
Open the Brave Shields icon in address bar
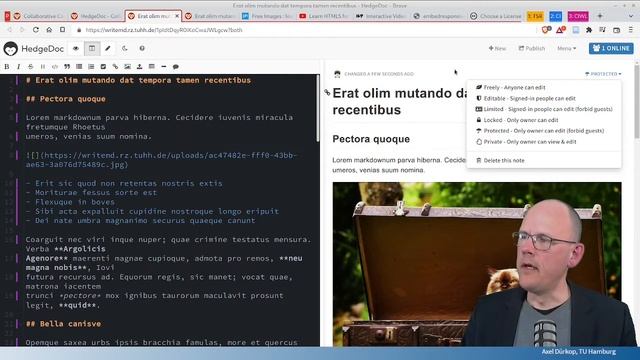coord(546,30)
